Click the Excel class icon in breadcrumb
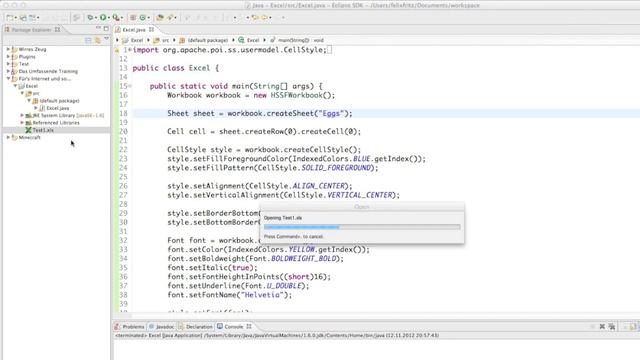Screen dimensions: 640x360 241,40
